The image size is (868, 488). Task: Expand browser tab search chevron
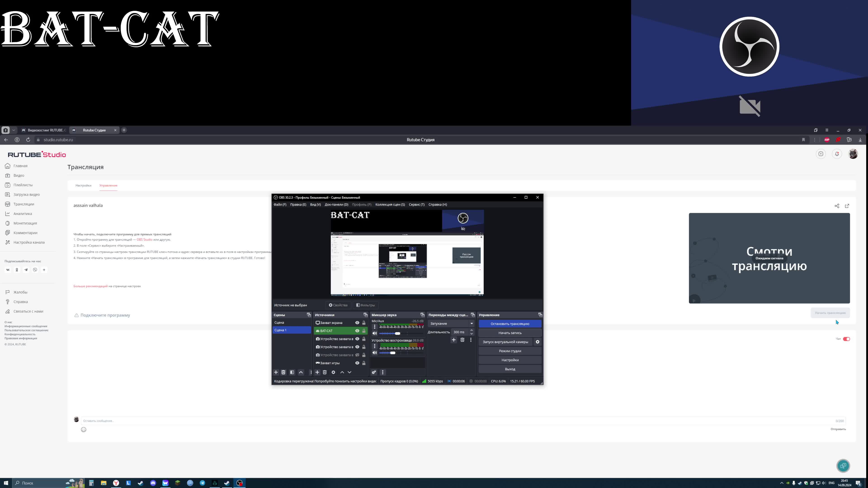coord(14,130)
